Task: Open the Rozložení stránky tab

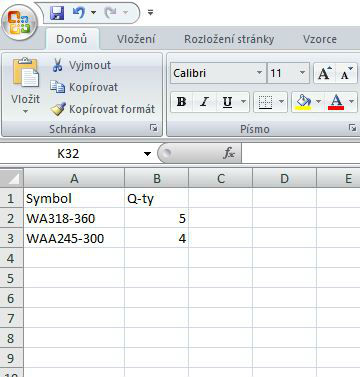Action: [229, 39]
